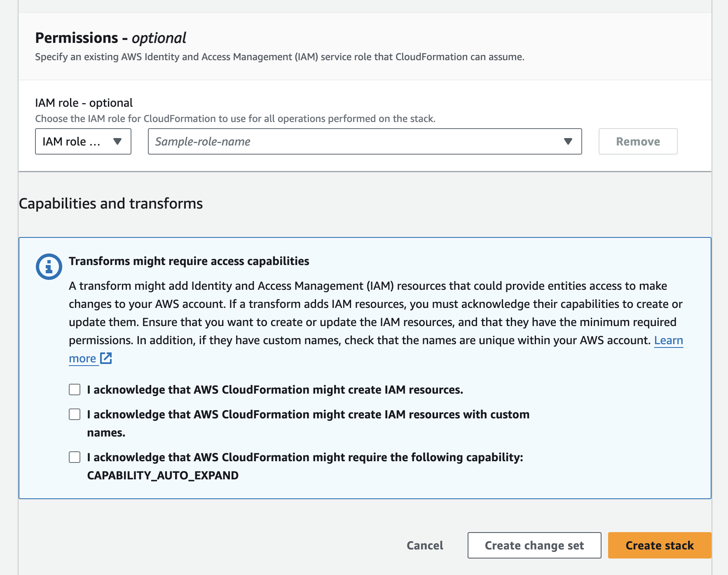Click the 'Capabilities and transforms' heading

111,204
